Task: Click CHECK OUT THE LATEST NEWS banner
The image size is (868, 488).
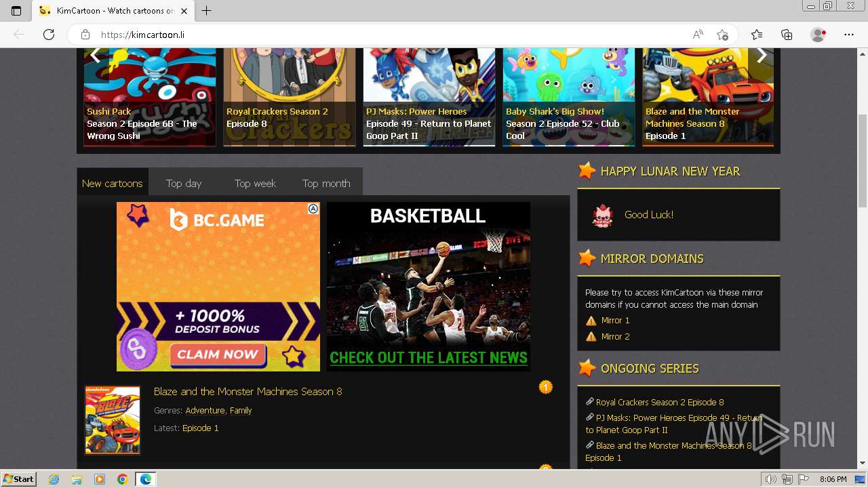Action: (x=429, y=358)
